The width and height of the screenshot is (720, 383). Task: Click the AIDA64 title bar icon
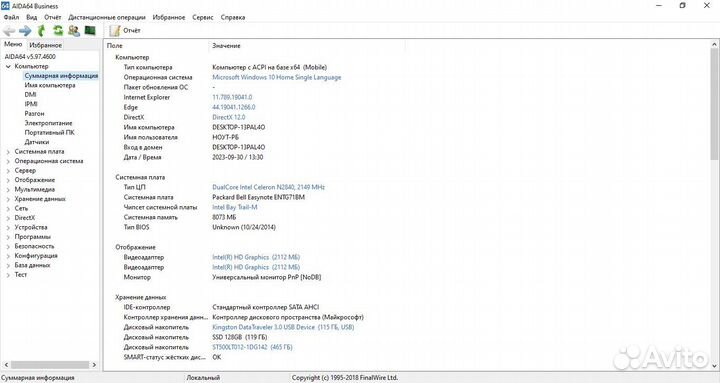click(5, 6)
